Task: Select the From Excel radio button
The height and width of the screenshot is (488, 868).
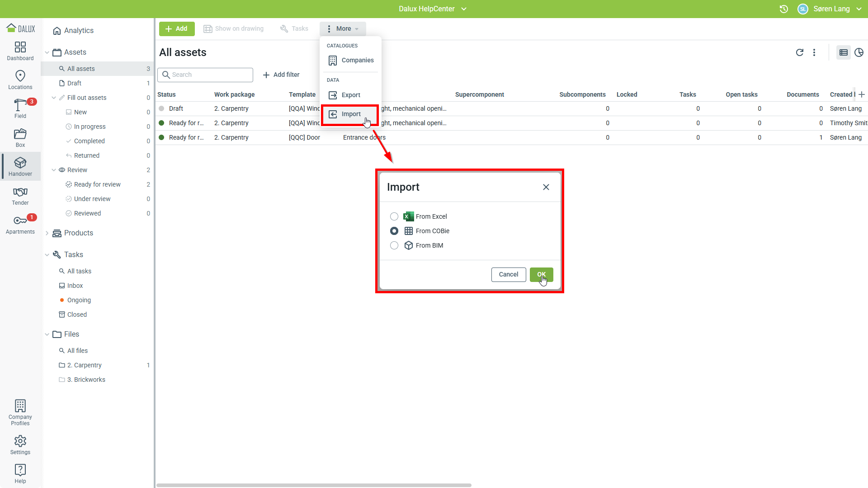Action: (394, 216)
